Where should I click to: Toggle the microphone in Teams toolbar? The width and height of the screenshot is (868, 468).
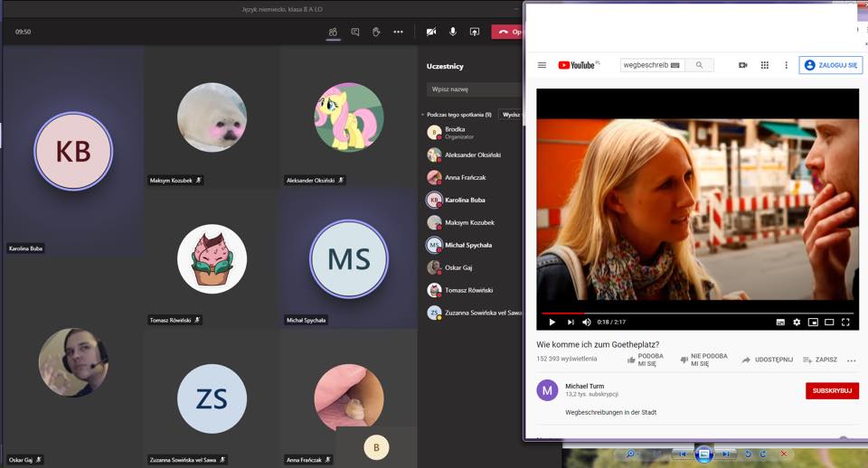452,32
